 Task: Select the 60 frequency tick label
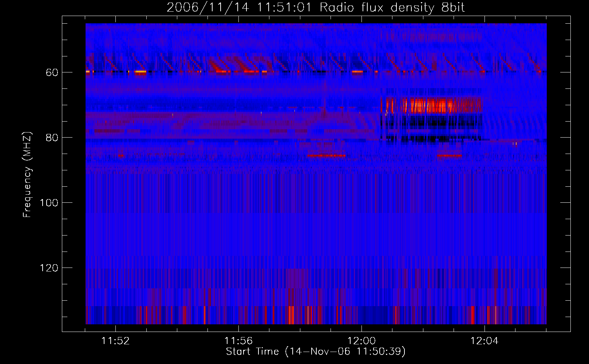52,72
